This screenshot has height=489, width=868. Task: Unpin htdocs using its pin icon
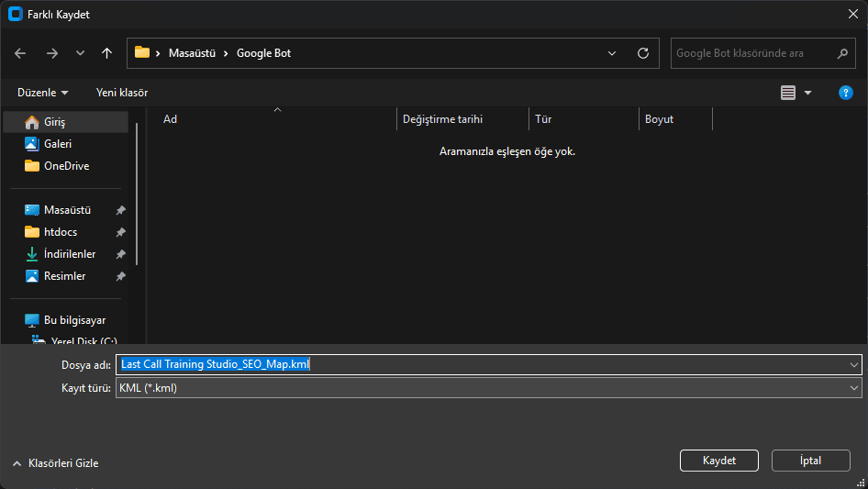pyautogui.click(x=120, y=232)
